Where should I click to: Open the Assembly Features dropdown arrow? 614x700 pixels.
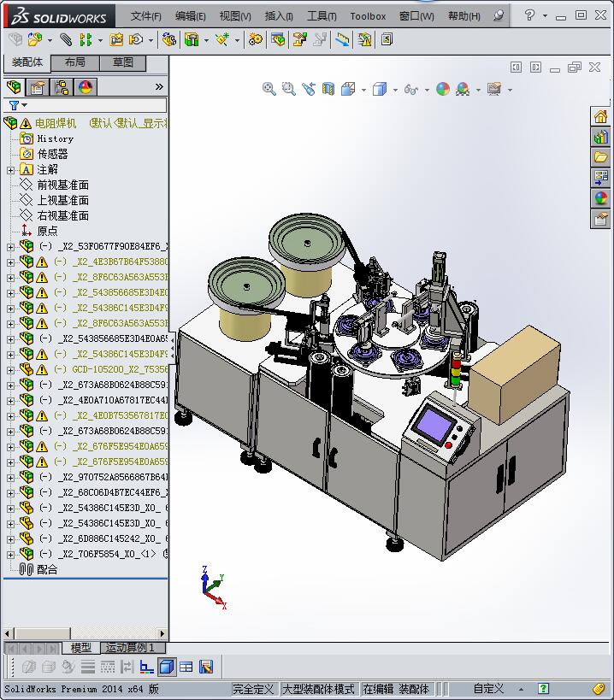coord(206,40)
